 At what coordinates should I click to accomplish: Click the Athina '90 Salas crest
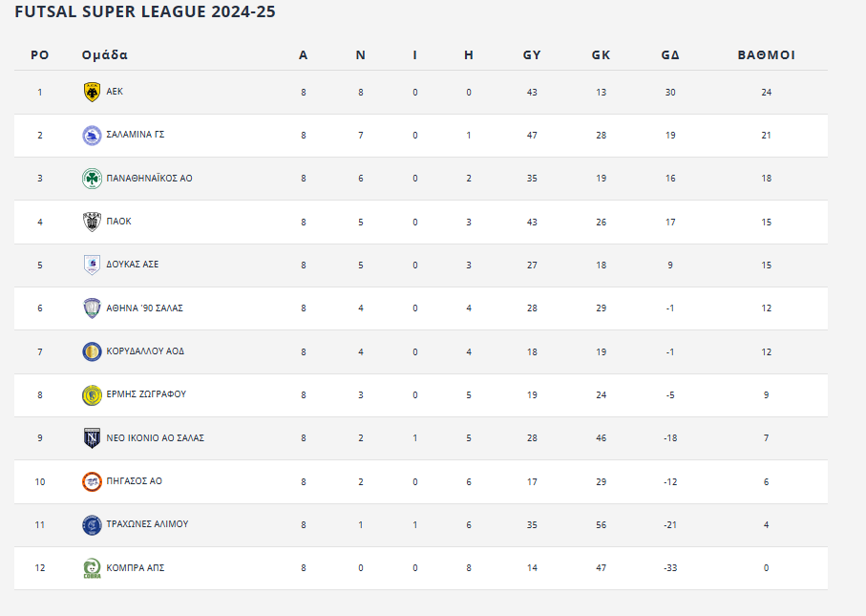coord(92,308)
